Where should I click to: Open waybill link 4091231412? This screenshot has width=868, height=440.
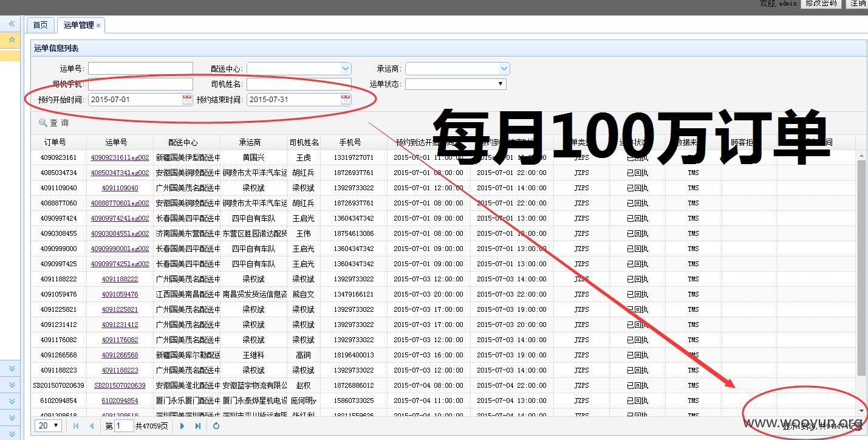point(120,325)
